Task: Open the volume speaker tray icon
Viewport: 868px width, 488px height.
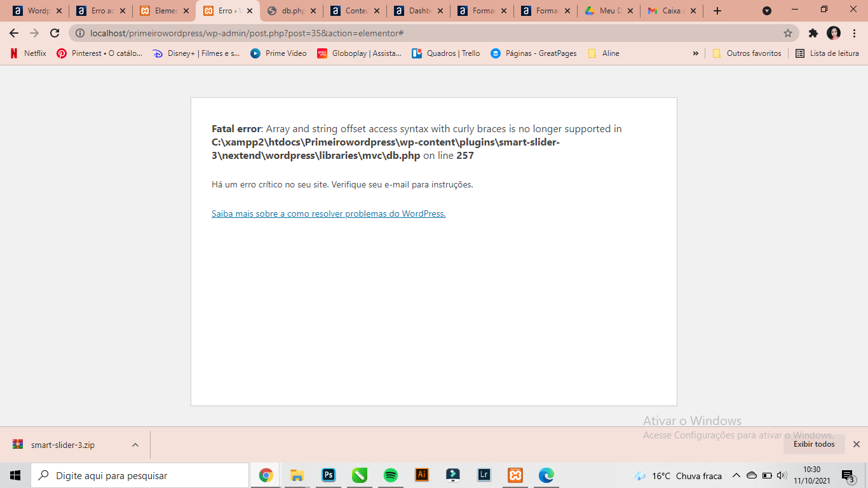Action: coord(782,475)
